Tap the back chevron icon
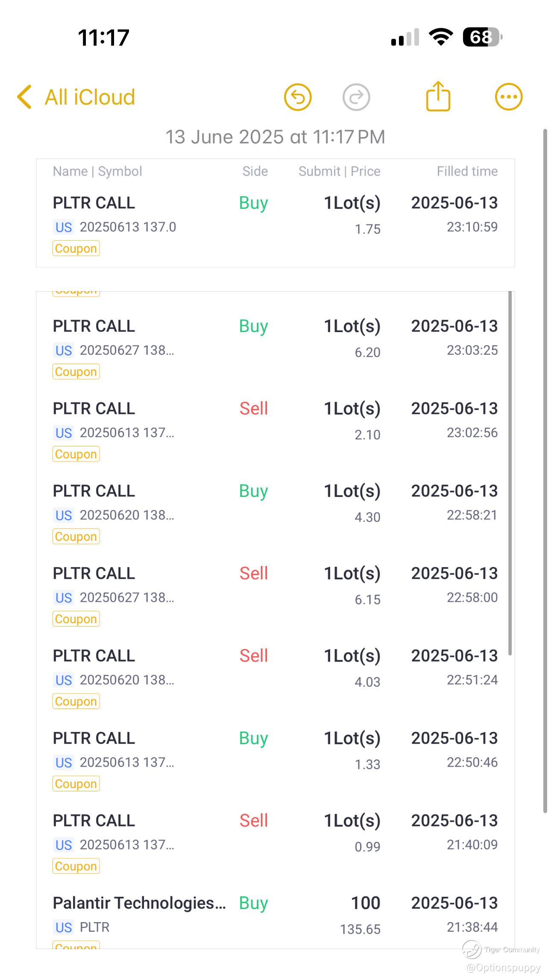The width and height of the screenshot is (551, 980). point(24,97)
